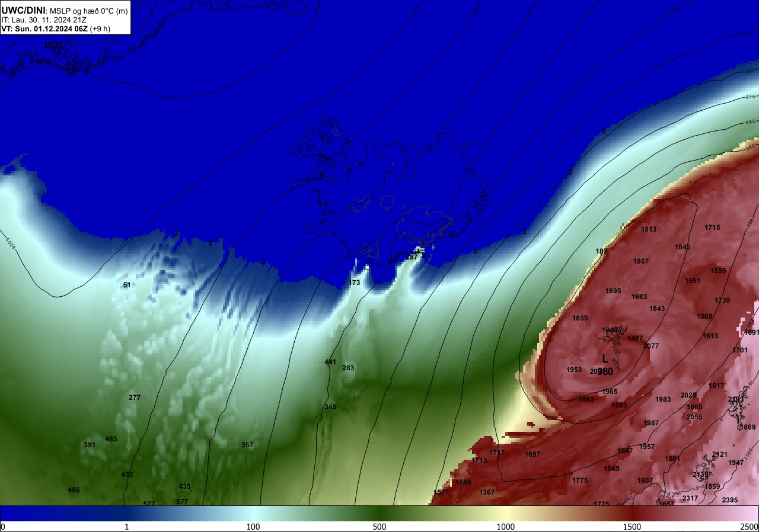Screen dimensions: 759x532
Task: Click the L low-pressure marker
Action: click(x=605, y=358)
